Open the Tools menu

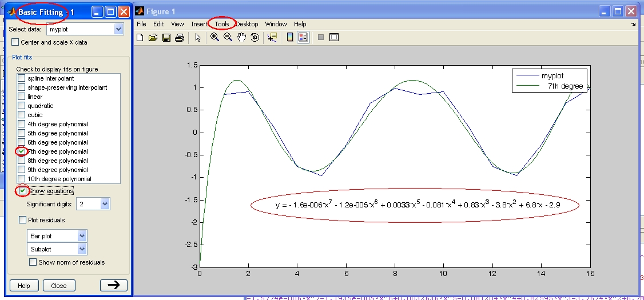tap(222, 24)
